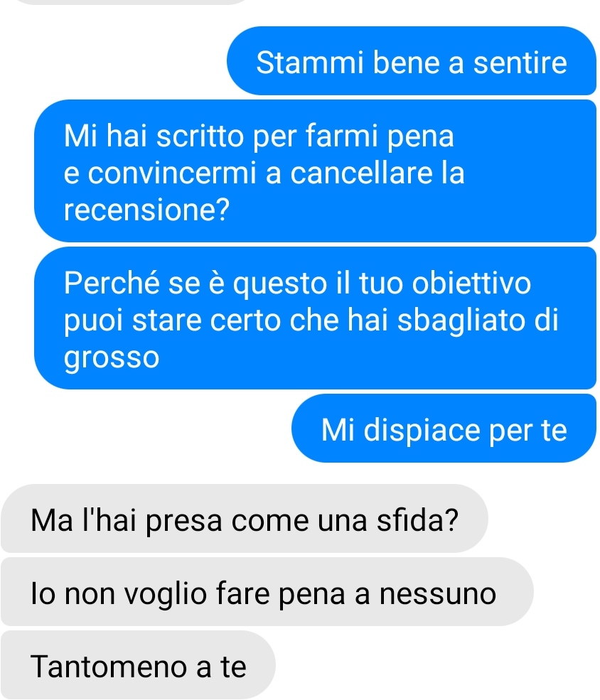The image size is (600, 700).
Task: Click the word "grosso" in the blue message
Action: coord(112,357)
